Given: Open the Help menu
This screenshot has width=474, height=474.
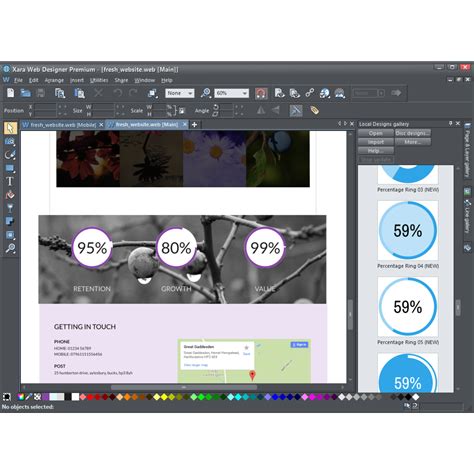Looking at the screenshot, I should coord(167,80).
